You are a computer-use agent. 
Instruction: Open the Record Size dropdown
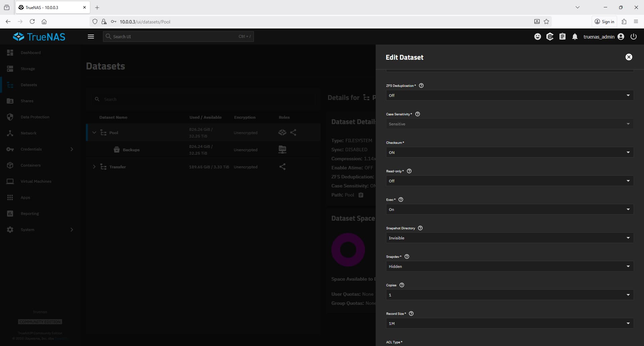(x=509, y=324)
